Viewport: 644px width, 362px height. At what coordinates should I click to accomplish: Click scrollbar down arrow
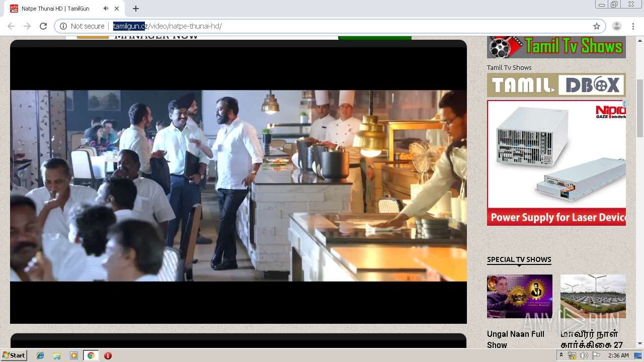640,344
